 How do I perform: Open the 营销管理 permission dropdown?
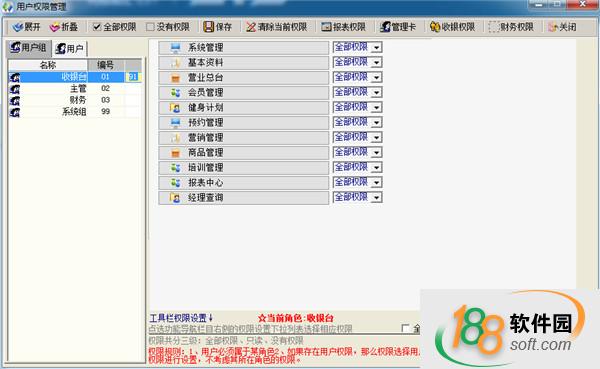(x=377, y=138)
